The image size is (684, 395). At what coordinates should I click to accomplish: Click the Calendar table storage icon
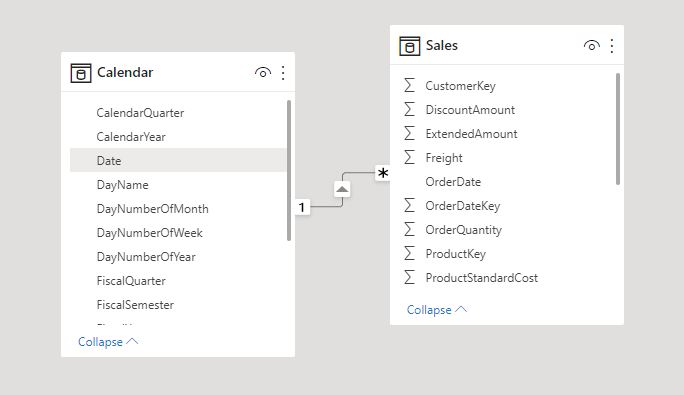tap(81, 73)
